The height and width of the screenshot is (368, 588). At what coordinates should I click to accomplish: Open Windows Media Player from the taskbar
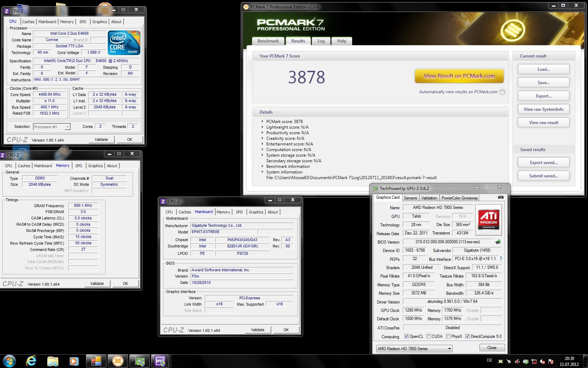(73, 361)
